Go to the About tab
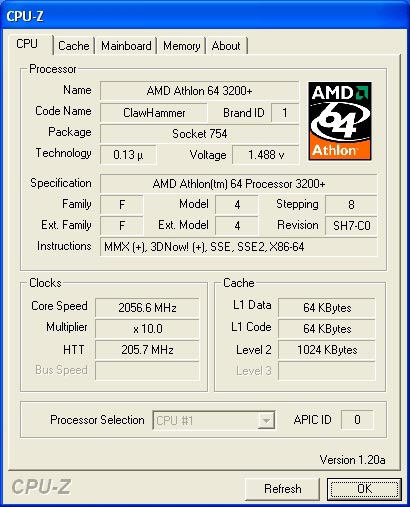The image size is (410, 507). click(226, 46)
